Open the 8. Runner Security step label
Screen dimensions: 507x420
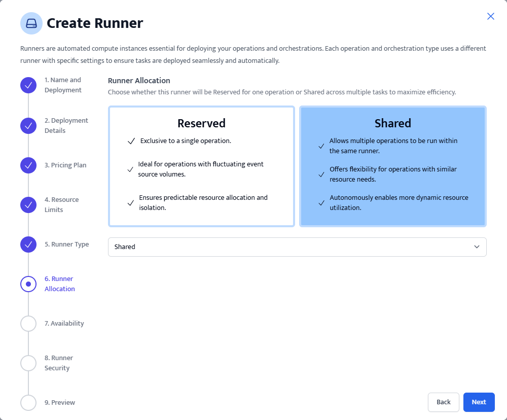click(x=59, y=363)
